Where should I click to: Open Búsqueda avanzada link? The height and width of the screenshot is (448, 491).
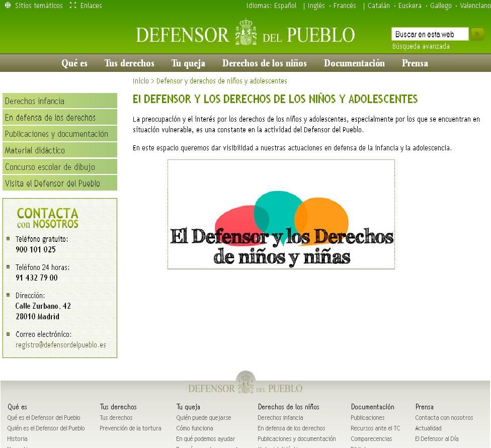click(x=421, y=46)
